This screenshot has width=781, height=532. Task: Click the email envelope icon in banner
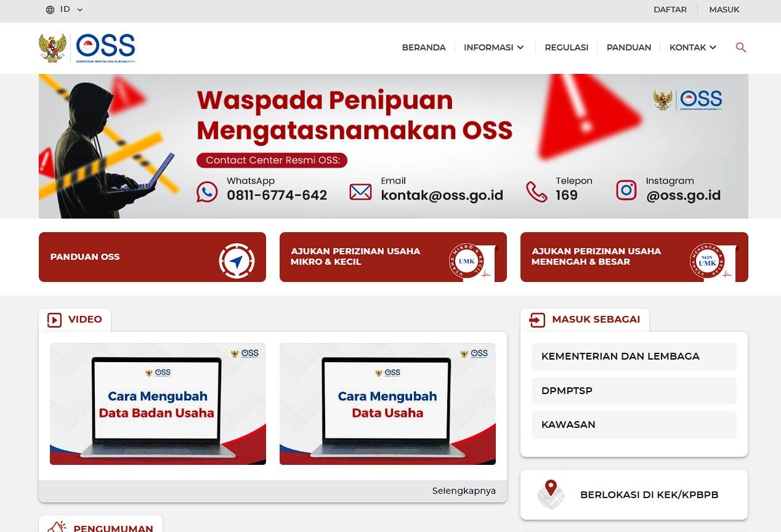360,192
